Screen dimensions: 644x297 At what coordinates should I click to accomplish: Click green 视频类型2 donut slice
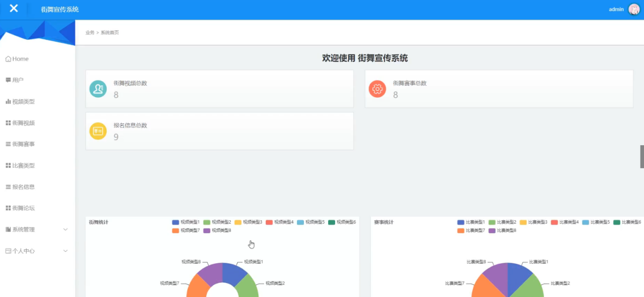249,287
